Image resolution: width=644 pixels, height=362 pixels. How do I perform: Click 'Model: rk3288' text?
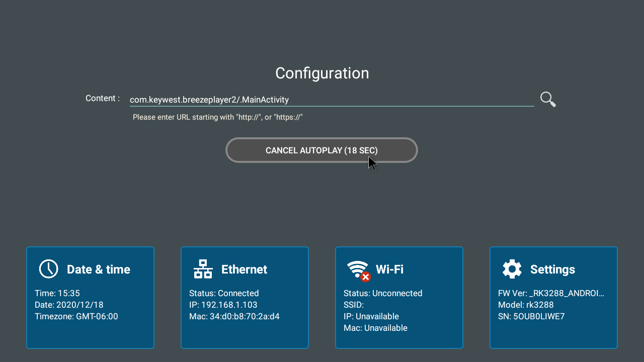(x=526, y=305)
